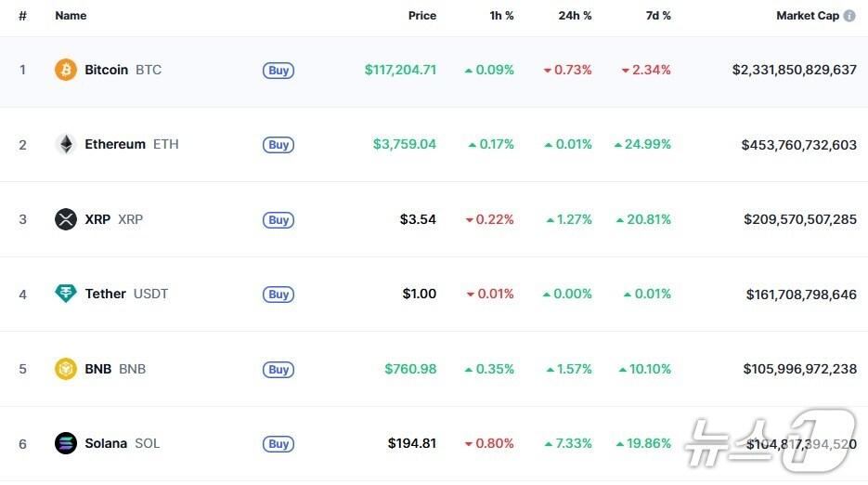Sort by the 24h % column header
The height and width of the screenshot is (485, 868).
(575, 16)
